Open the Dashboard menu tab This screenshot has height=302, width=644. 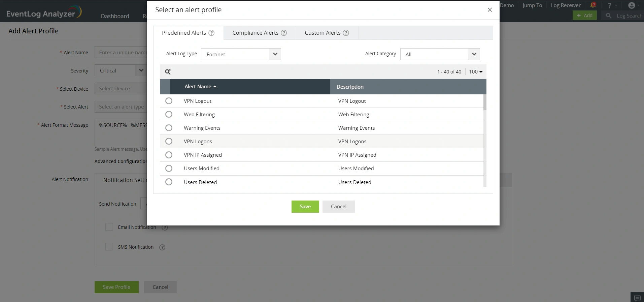click(x=115, y=16)
